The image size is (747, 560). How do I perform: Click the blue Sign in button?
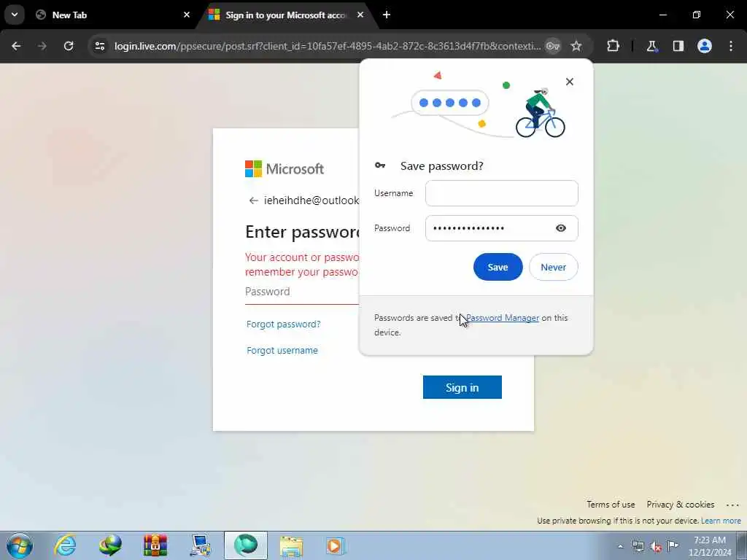coord(462,387)
